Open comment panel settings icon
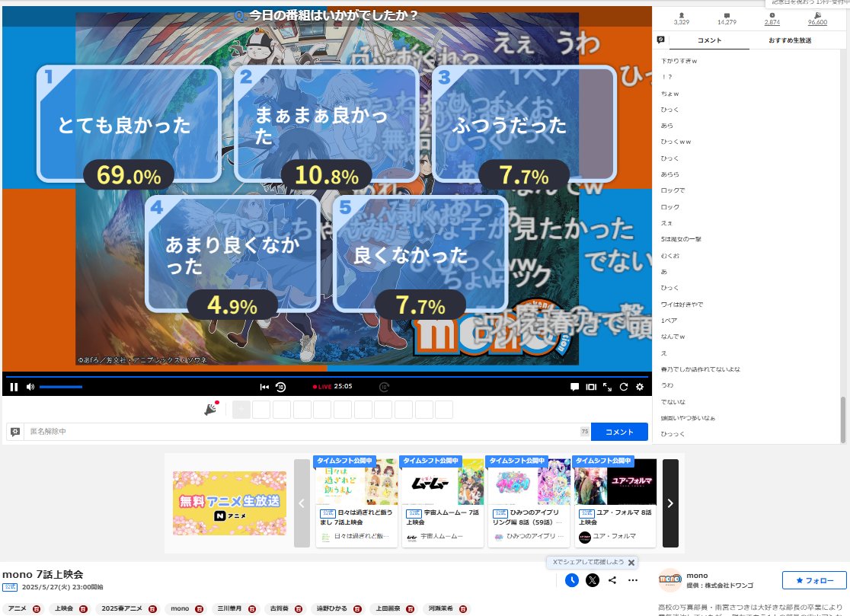The image size is (850, 616). [660, 40]
